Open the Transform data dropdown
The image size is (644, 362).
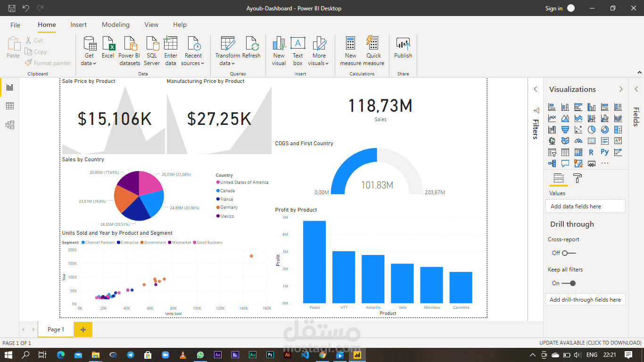point(228,51)
